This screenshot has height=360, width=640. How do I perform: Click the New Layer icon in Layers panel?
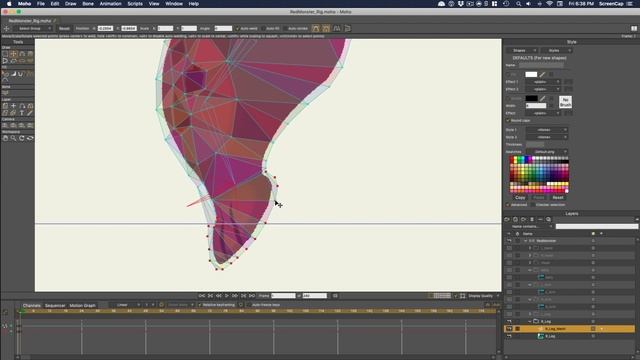coord(507,219)
